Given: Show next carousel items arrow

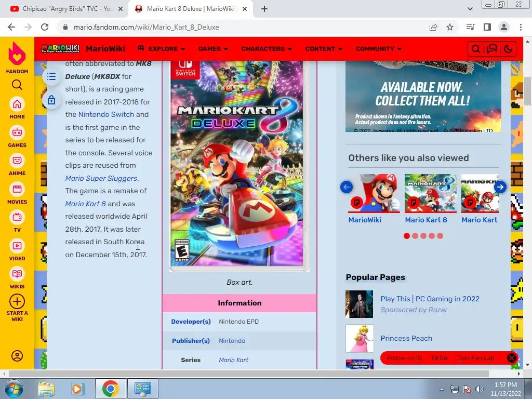Looking at the screenshot, I should tap(500, 187).
